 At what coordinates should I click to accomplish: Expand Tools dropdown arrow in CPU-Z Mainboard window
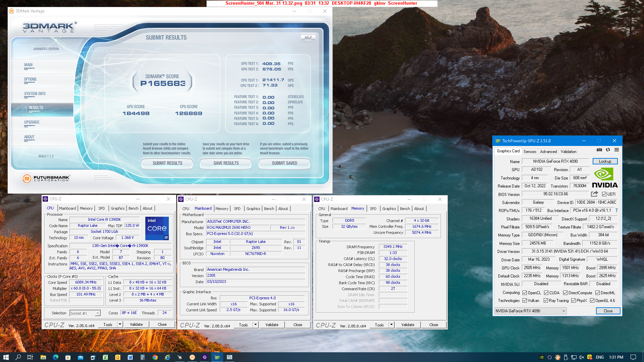click(255, 325)
